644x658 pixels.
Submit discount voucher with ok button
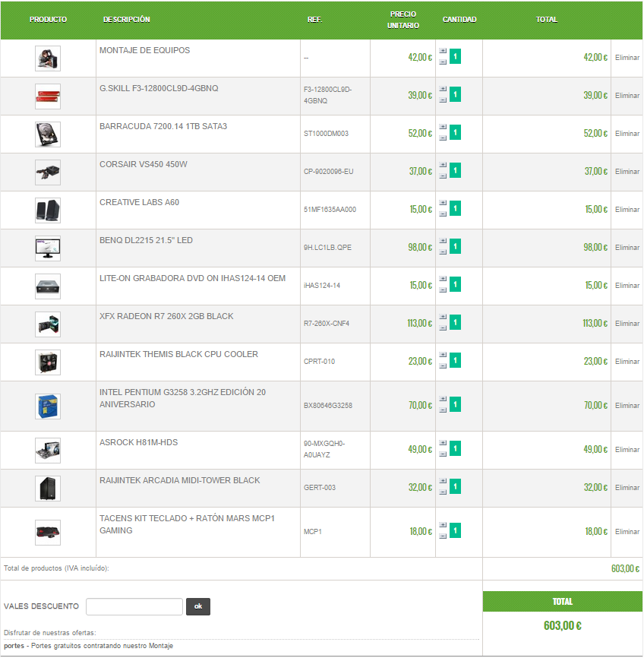[x=198, y=606]
